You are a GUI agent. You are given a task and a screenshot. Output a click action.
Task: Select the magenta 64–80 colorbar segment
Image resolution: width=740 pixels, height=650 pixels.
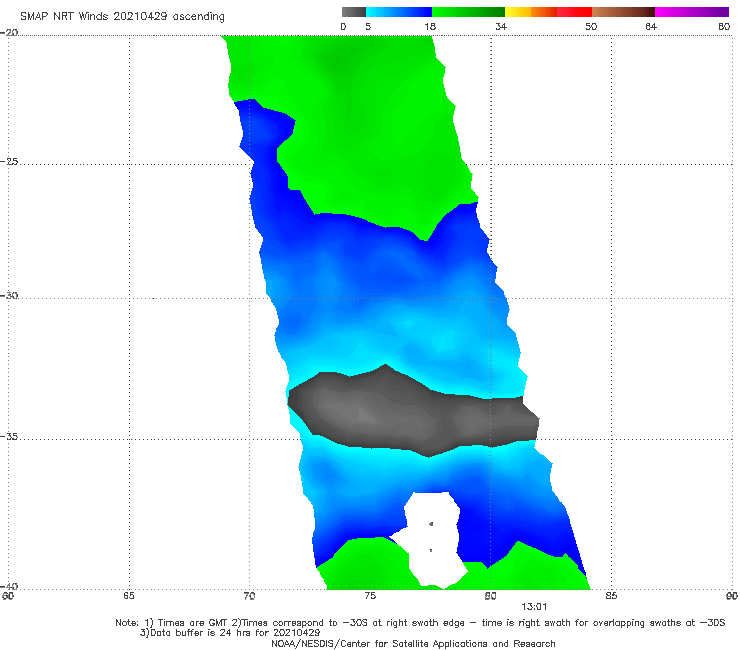692,12
